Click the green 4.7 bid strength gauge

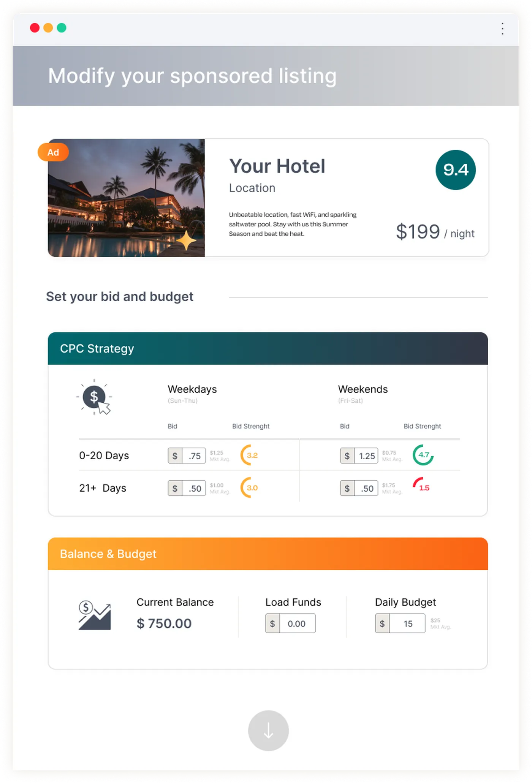click(423, 455)
